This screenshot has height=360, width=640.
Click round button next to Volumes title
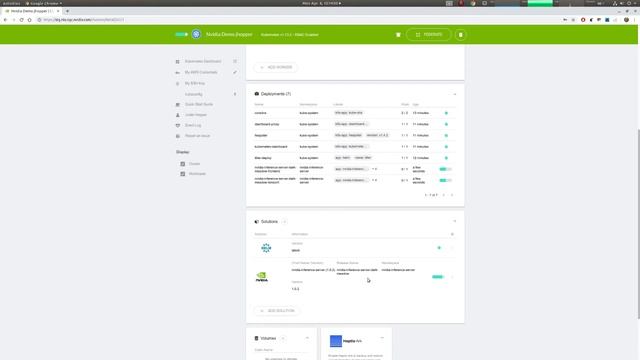tap(283, 338)
